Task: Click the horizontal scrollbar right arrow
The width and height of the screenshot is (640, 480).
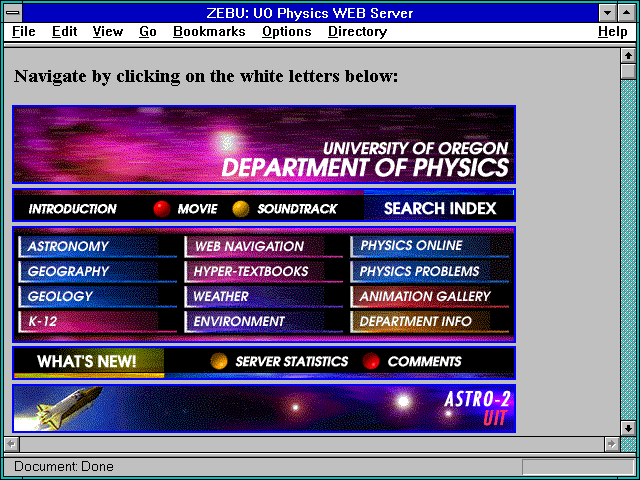Action: (x=611, y=444)
